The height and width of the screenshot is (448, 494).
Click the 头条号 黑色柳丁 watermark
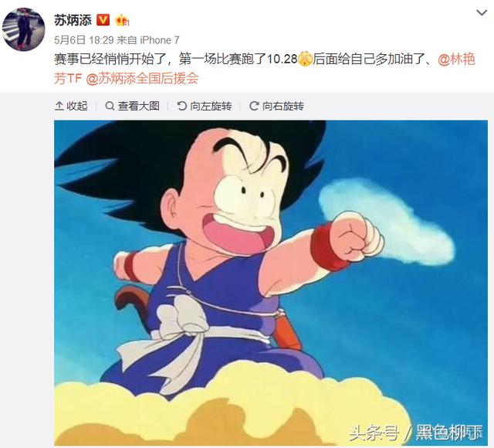(416, 433)
